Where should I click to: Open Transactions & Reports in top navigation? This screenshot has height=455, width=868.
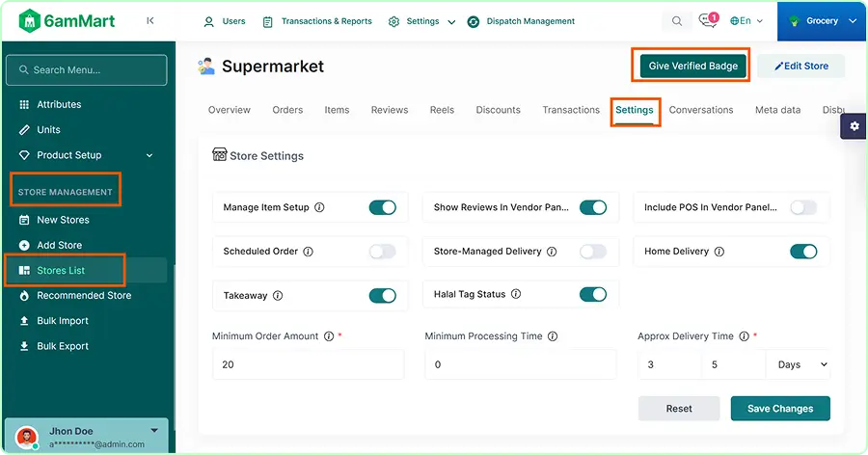click(317, 21)
